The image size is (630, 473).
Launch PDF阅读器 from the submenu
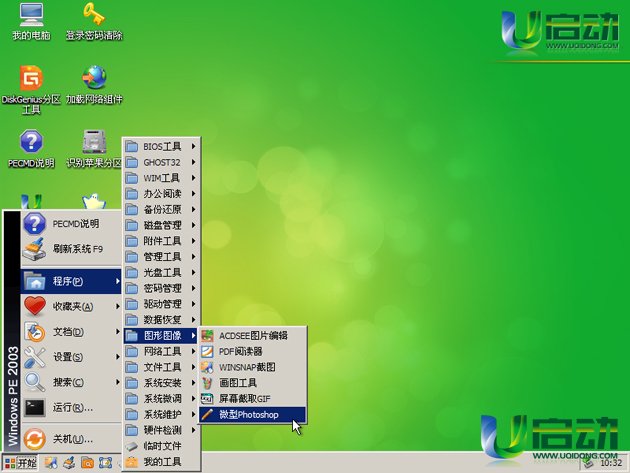tap(253, 351)
